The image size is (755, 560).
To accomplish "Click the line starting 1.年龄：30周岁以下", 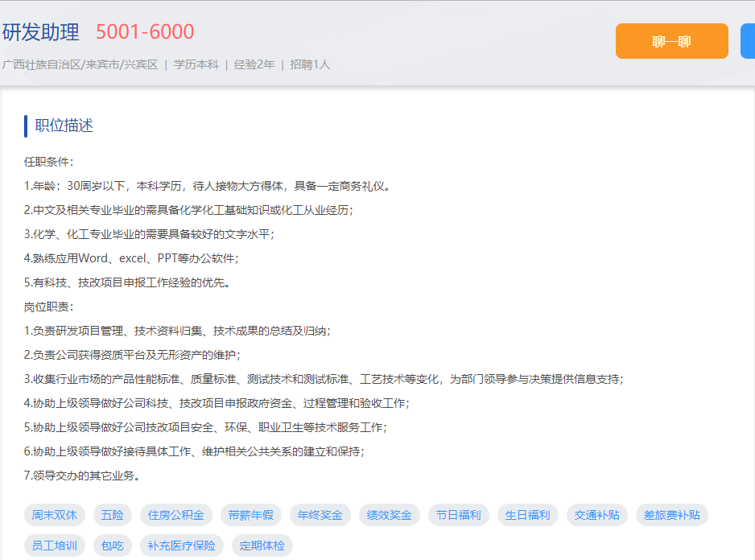I will (208, 186).
